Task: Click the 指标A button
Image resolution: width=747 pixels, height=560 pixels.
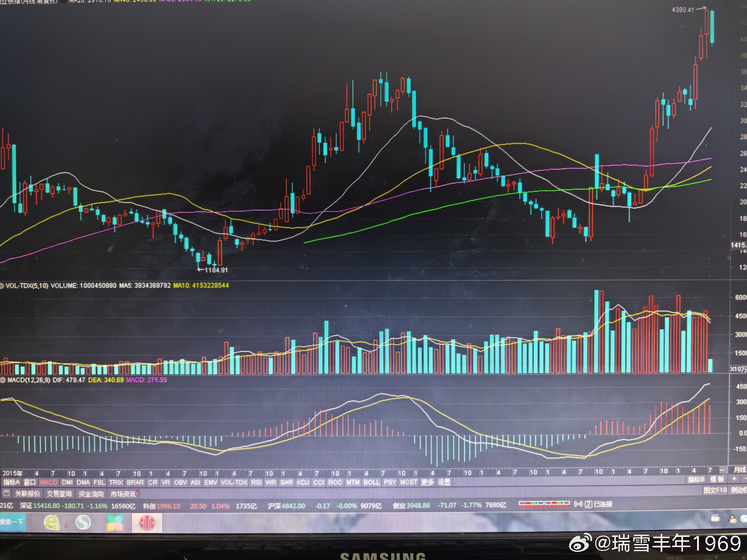Action: tap(11, 482)
